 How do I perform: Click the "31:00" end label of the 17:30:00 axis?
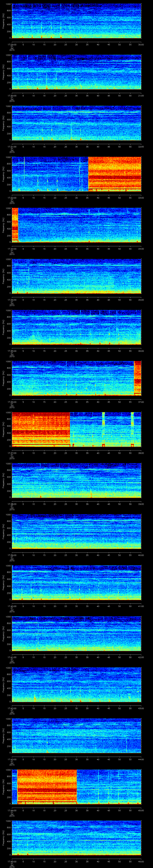tap(141, 96)
